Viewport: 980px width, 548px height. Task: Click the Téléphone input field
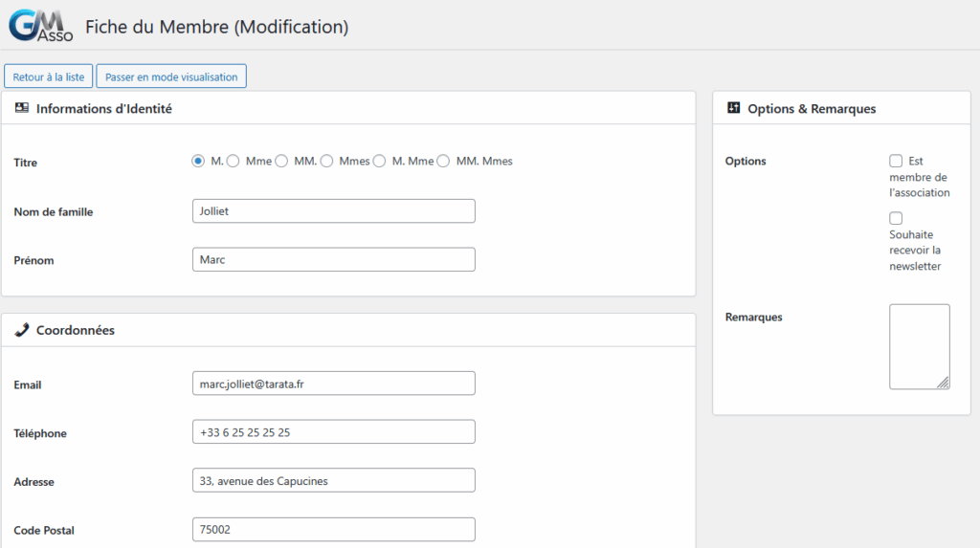pos(333,432)
